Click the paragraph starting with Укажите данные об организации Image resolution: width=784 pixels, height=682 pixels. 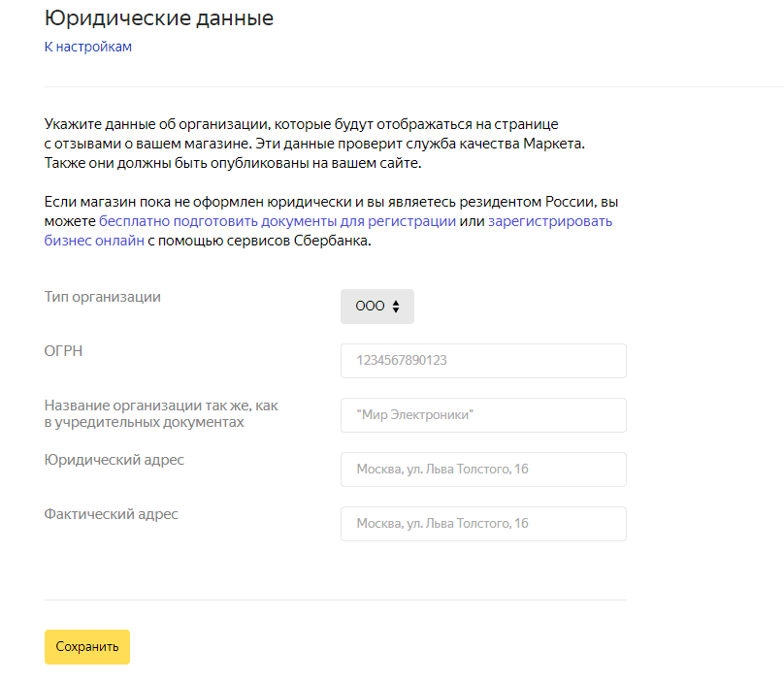click(301, 125)
